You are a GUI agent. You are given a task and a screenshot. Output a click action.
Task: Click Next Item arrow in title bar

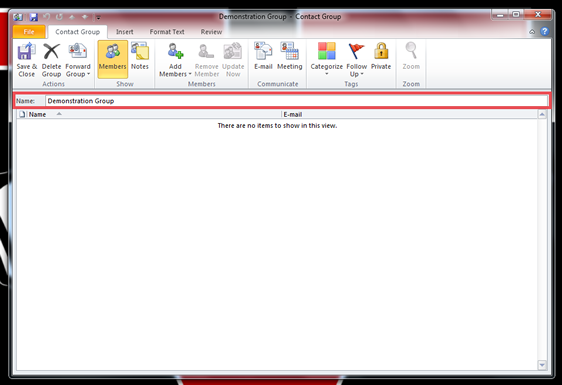(85, 16)
